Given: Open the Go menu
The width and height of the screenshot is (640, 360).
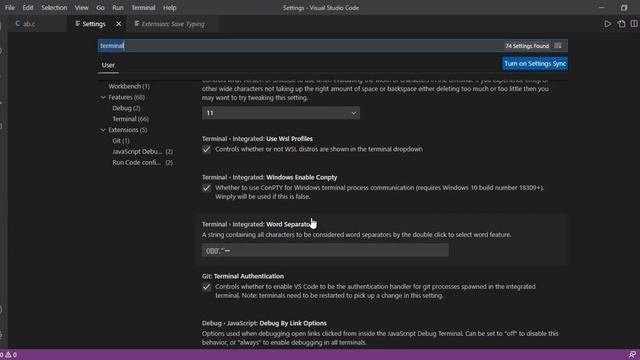Looking at the screenshot, I should (100, 8).
